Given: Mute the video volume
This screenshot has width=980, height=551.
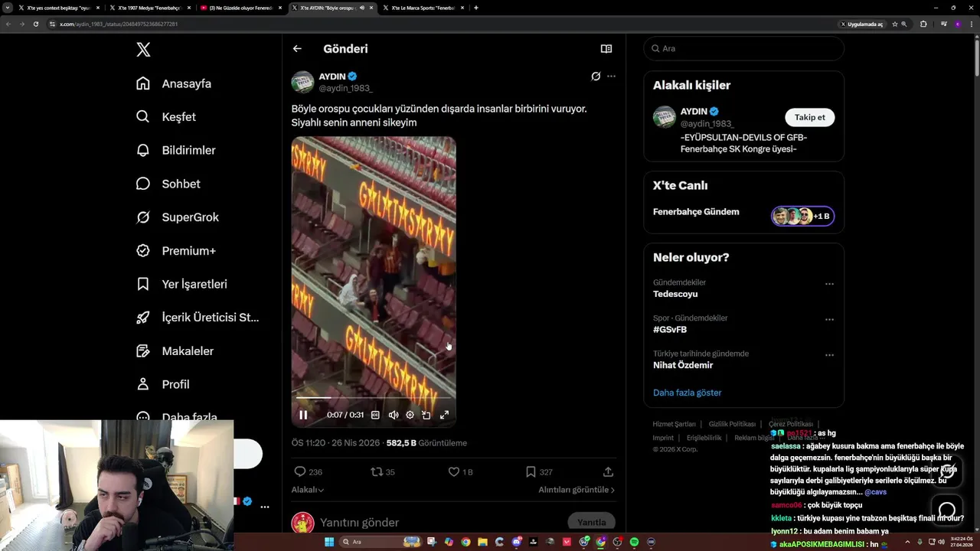Looking at the screenshot, I should [x=393, y=415].
